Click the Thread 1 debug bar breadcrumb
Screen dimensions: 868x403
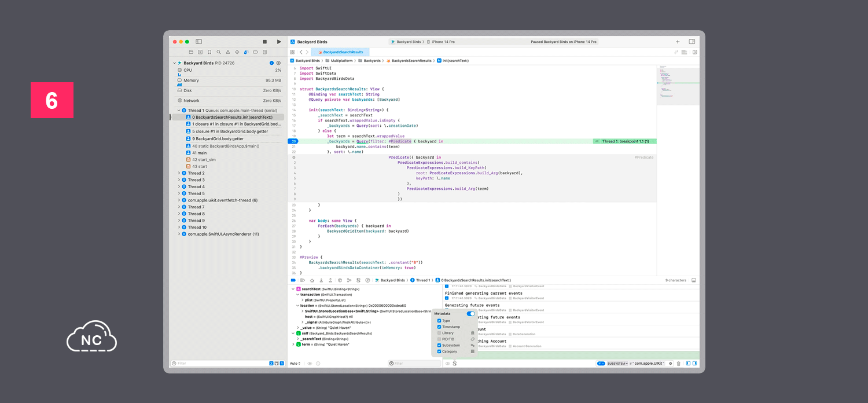point(420,280)
